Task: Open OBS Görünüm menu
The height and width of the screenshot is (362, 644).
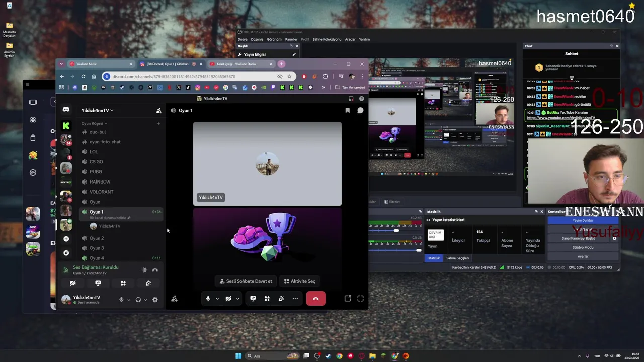Action: point(274,39)
